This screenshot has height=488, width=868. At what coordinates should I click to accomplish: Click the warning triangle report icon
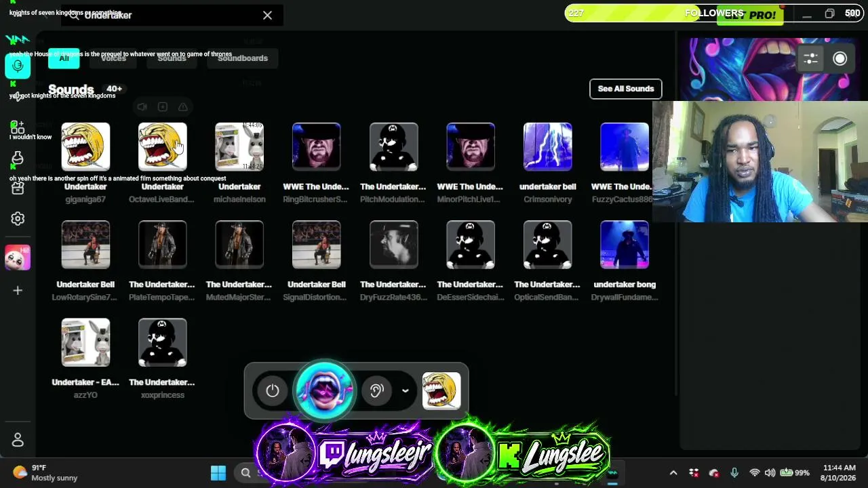click(x=183, y=107)
